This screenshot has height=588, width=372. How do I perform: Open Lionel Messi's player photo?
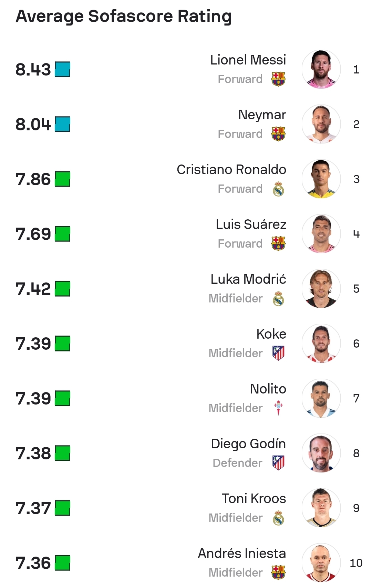pos(321,69)
